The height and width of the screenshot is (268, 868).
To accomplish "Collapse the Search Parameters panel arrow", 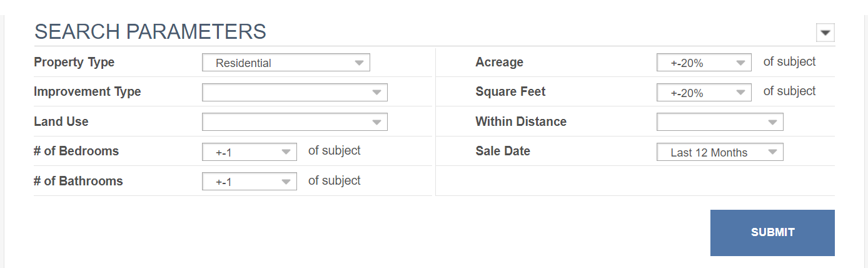I will 825,33.
